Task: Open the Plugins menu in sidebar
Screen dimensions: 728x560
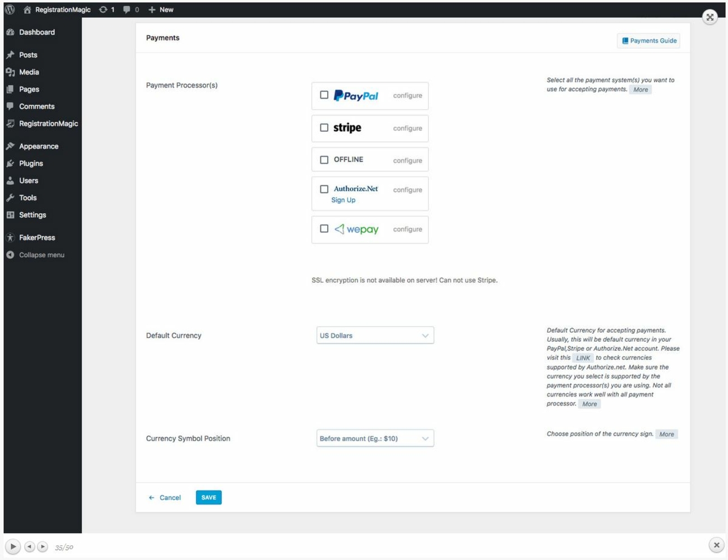Action: 31,164
